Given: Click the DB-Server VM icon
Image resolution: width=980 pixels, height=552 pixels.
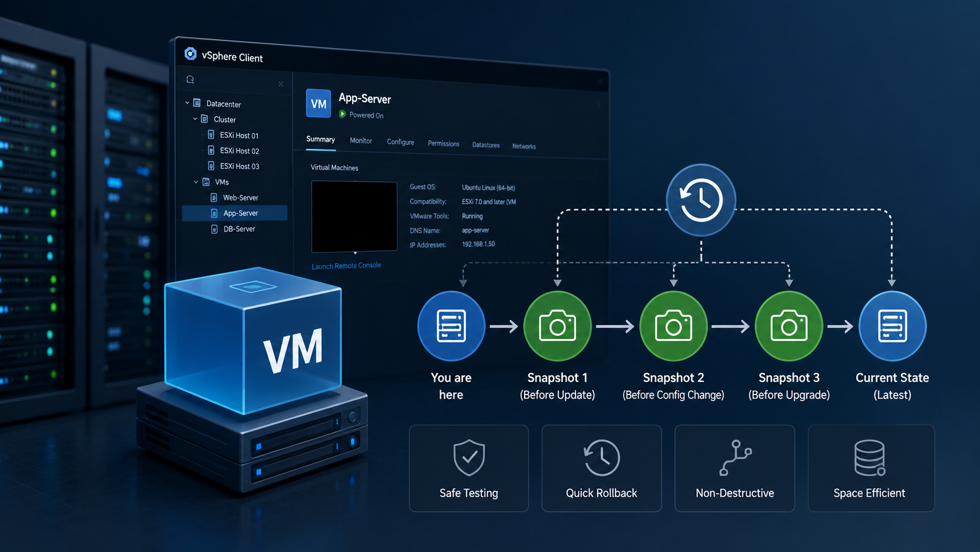Looking at the screenshot, I should pos(215,229).
